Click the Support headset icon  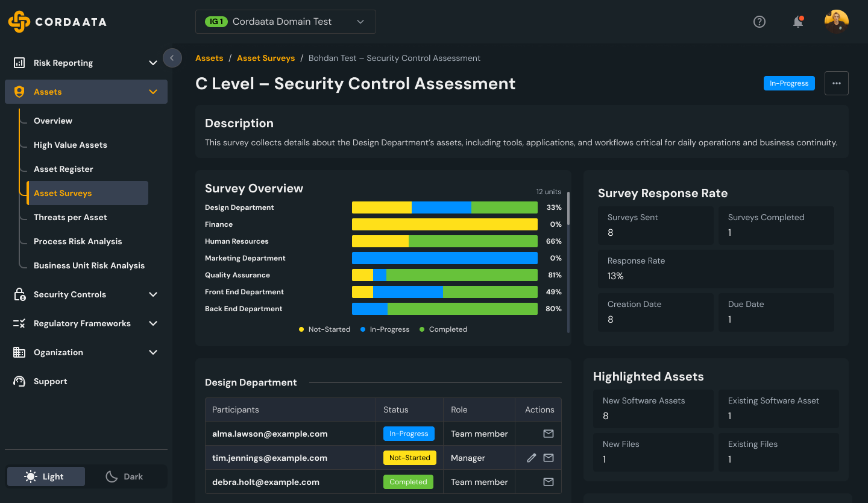(19, 381)
